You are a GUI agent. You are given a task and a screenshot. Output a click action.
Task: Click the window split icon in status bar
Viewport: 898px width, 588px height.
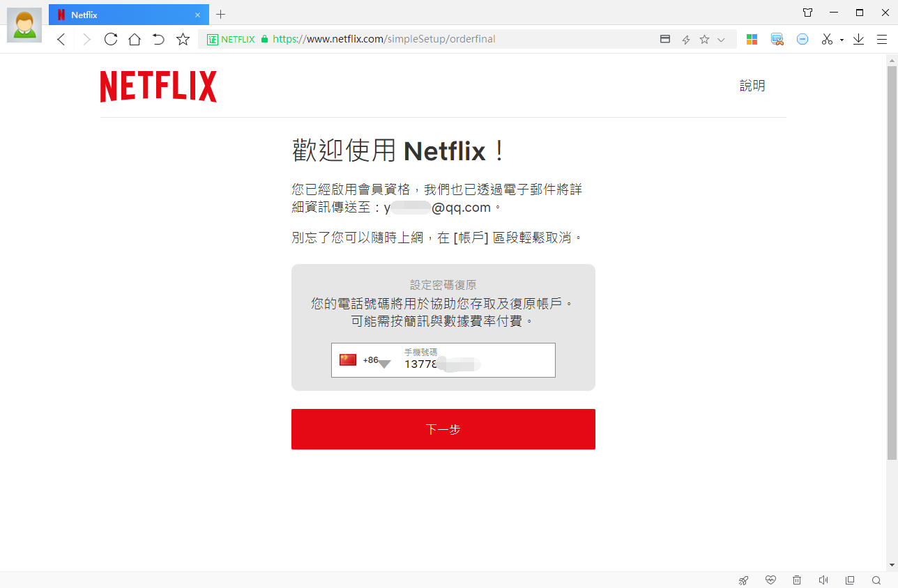(850, 580)
